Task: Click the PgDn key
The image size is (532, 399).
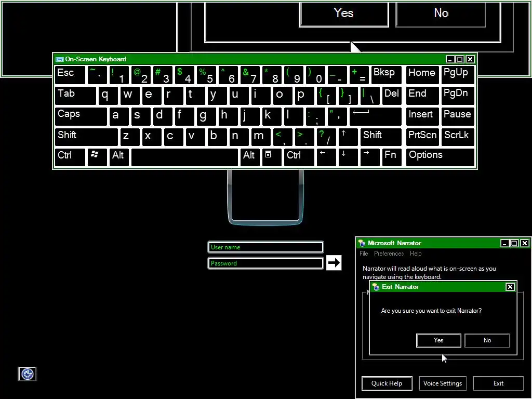Action: (x=458, y=96)
